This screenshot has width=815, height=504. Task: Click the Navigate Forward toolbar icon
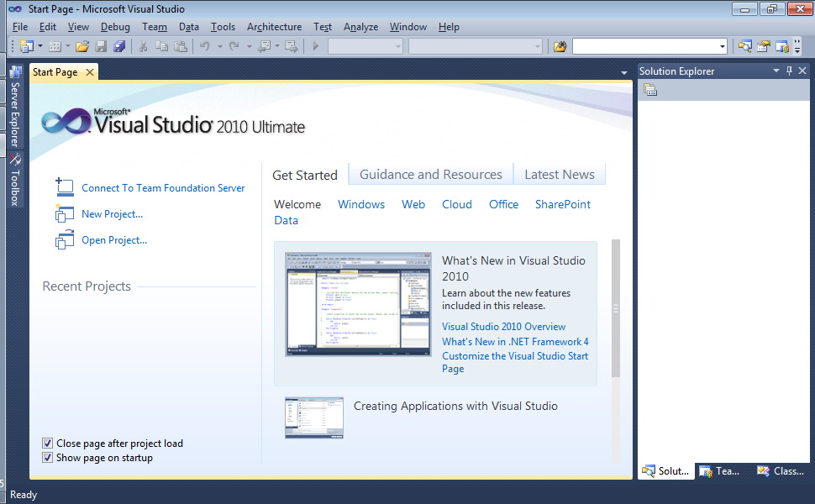click(x=291, y=46)
